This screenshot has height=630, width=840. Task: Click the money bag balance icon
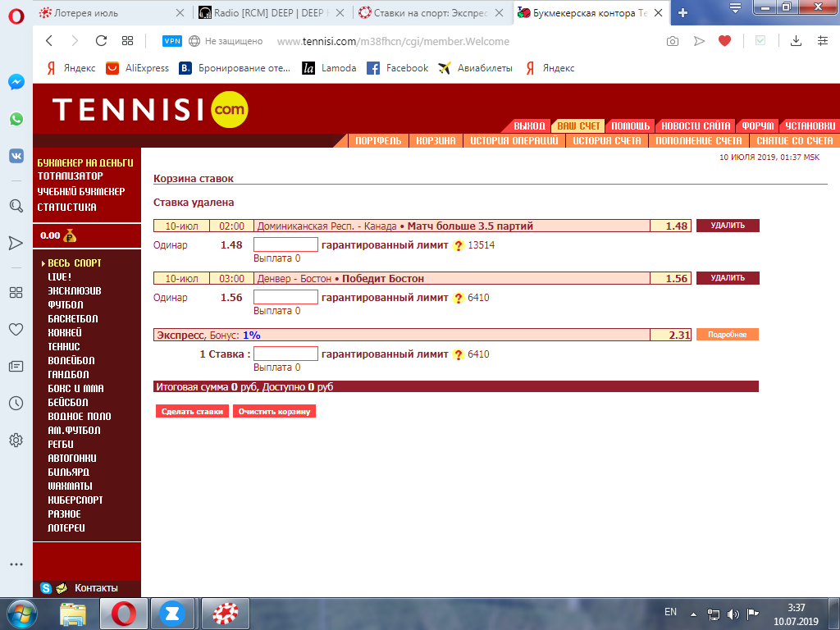point(71,235)
